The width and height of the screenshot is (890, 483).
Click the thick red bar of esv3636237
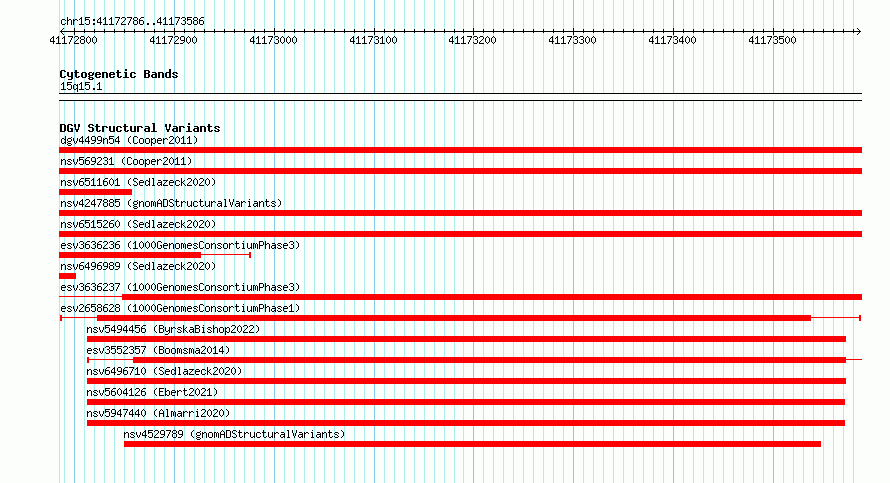click(492, 297)
